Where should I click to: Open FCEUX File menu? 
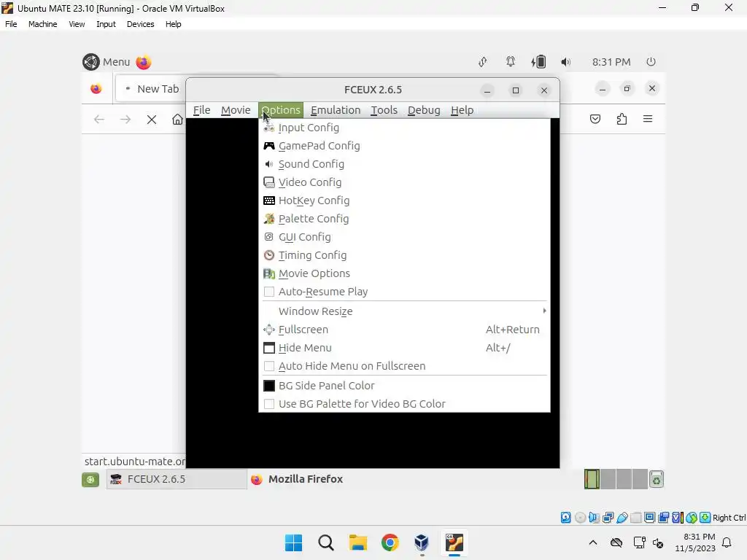click(x=201, y=110)
